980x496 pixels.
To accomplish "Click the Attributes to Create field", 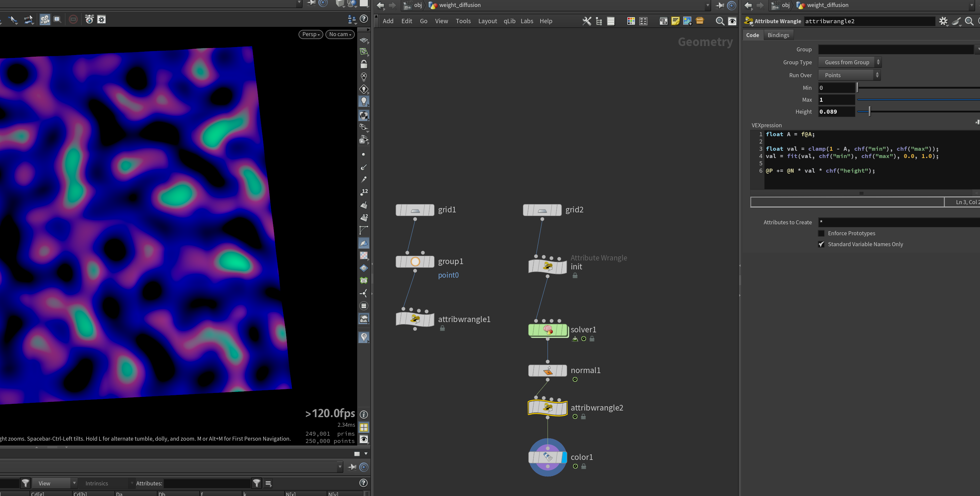I will click(x=899, y=222).
